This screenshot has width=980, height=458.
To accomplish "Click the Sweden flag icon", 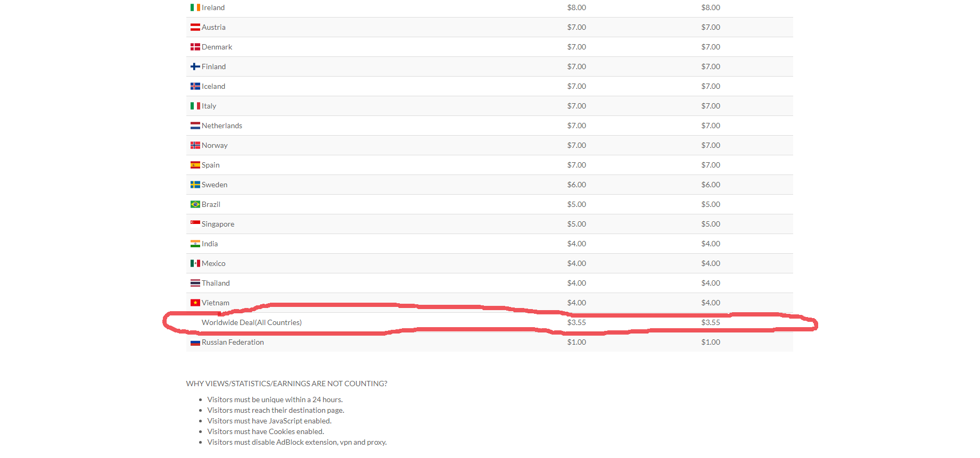I will 195,185.
